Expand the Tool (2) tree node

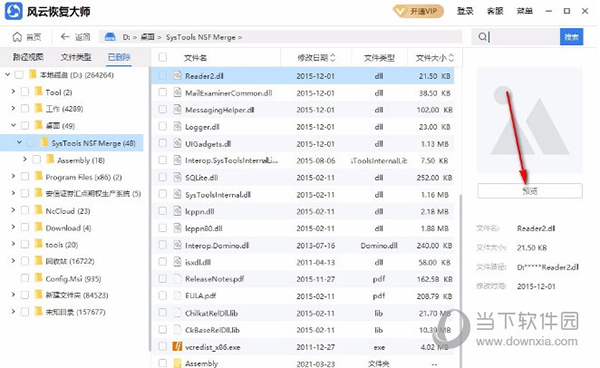(x=13, y=91)
